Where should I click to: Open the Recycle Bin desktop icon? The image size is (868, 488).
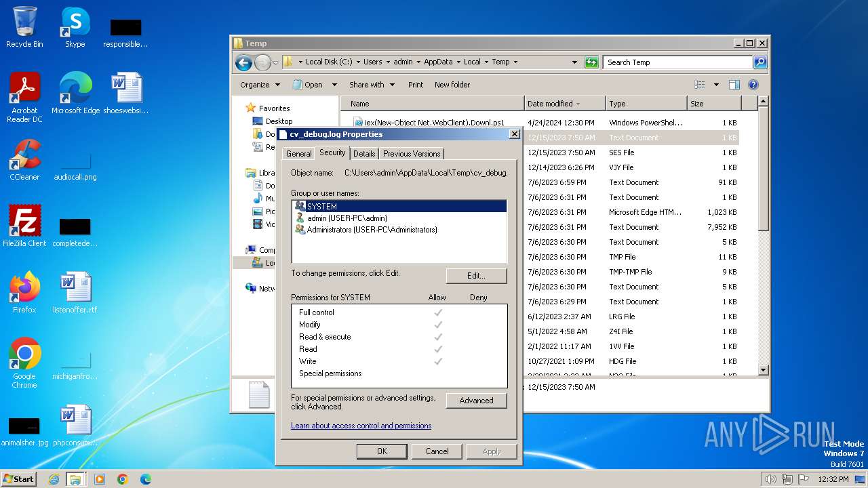click(x=24, y=27)
